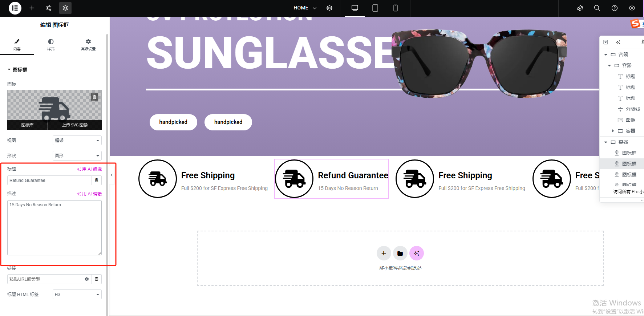Switch to the 高级设置 tab

point(88,45)
